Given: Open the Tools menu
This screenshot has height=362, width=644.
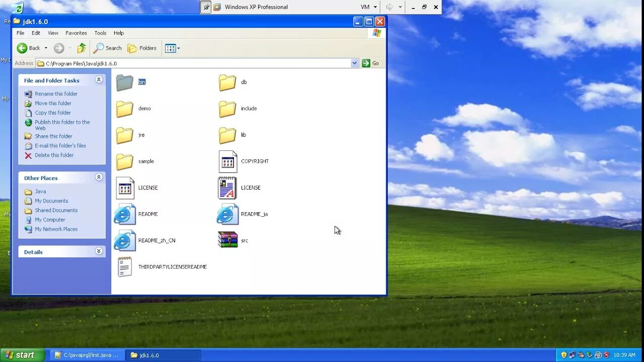Looking at the screenshot, I should (x=101, y=33).
